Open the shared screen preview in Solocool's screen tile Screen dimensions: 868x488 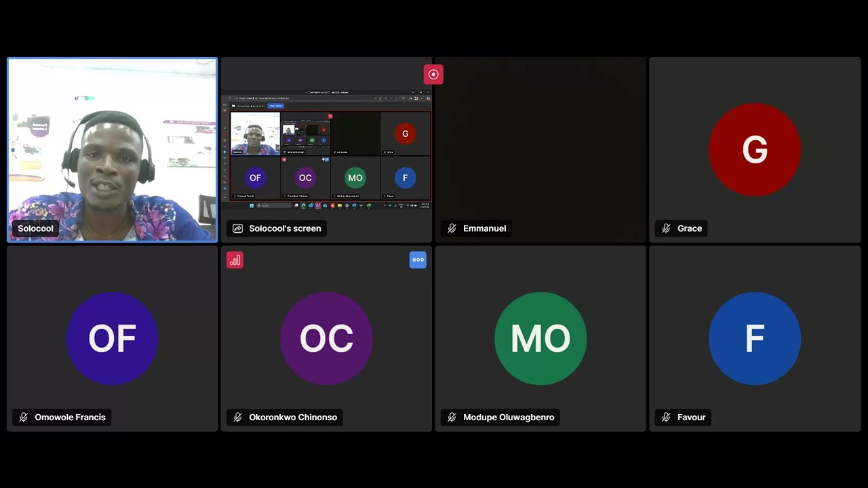tap(327, 149)
